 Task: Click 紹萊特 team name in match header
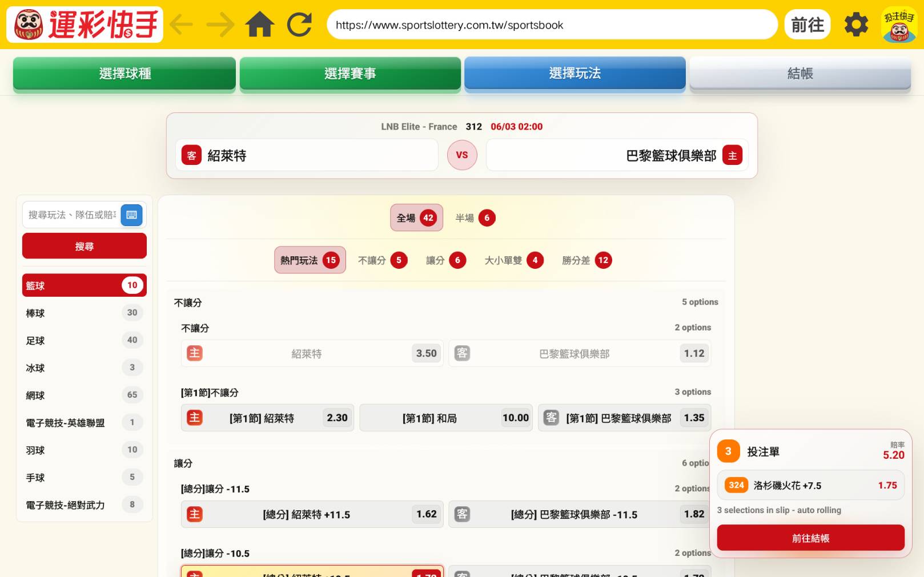(x=227, y=156)
